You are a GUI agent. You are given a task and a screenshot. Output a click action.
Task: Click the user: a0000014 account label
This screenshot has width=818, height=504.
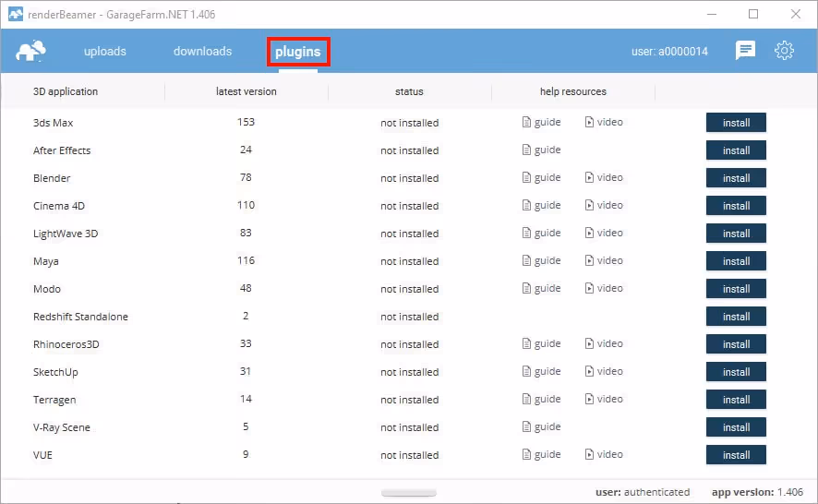pyautogui.click(x=669, y=51)
